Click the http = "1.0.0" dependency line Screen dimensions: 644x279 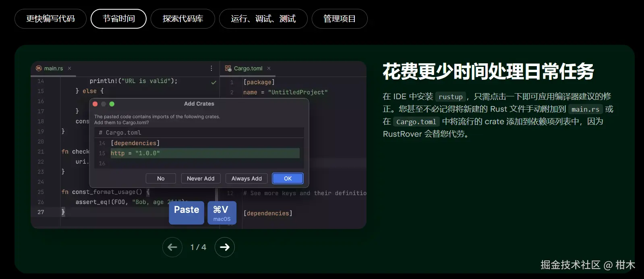click(205, 153)
